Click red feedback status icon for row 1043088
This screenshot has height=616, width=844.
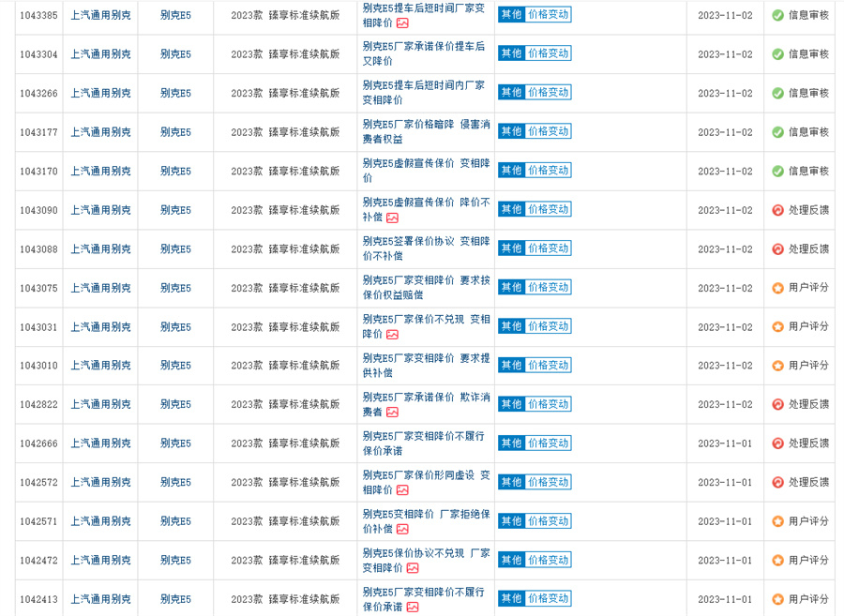[777, 249]
